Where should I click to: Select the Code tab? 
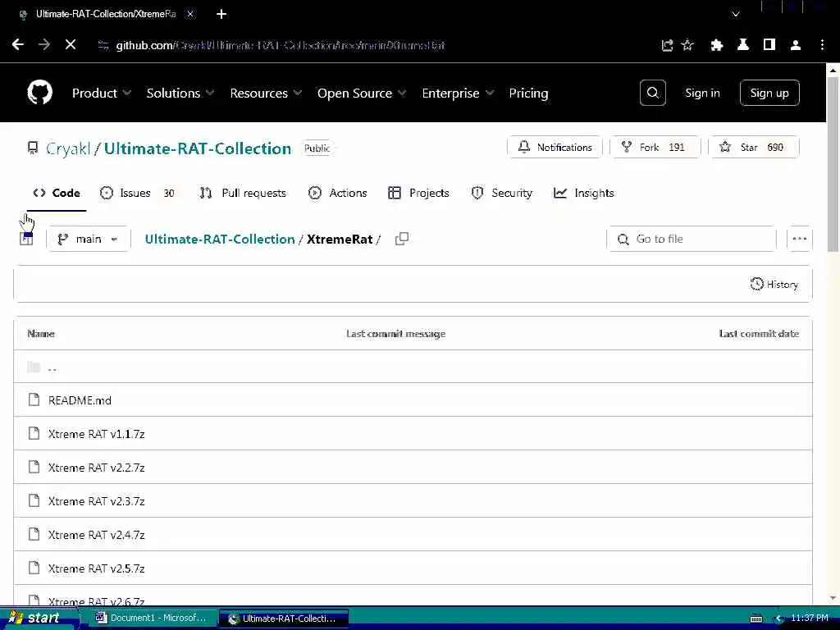[x=57, y=193]
